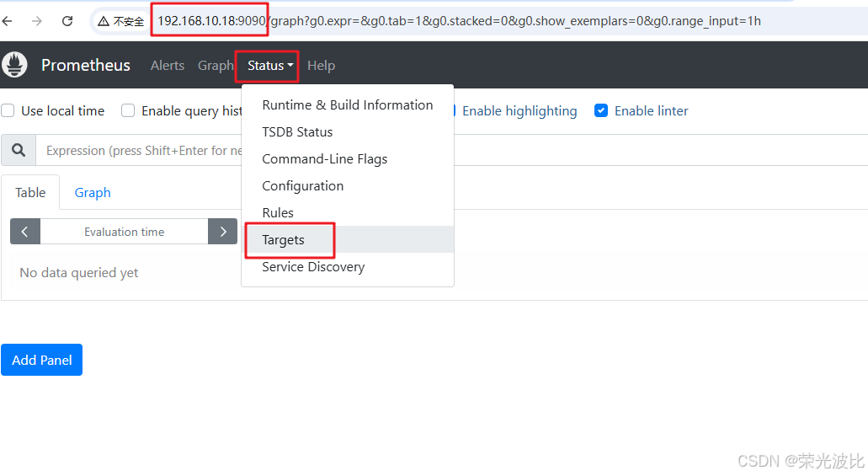Select Service Discovery menu item

coord(348,266)
